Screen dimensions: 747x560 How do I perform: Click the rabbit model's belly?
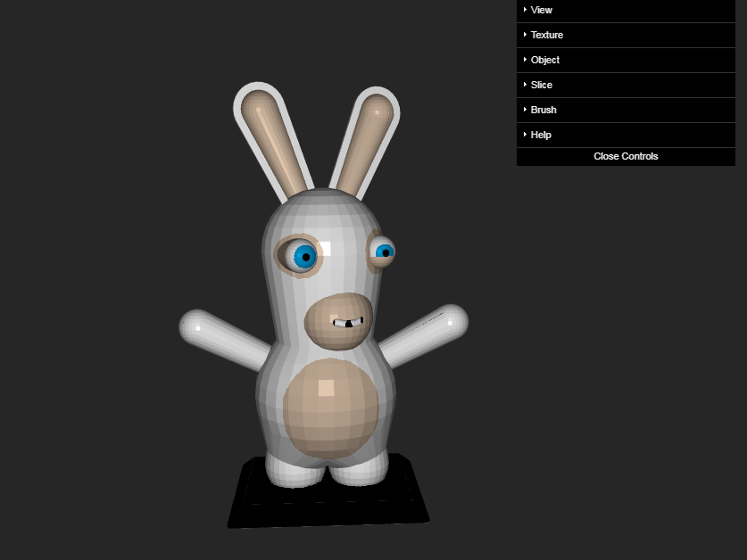pyautogui.click(x=330, y=408)
